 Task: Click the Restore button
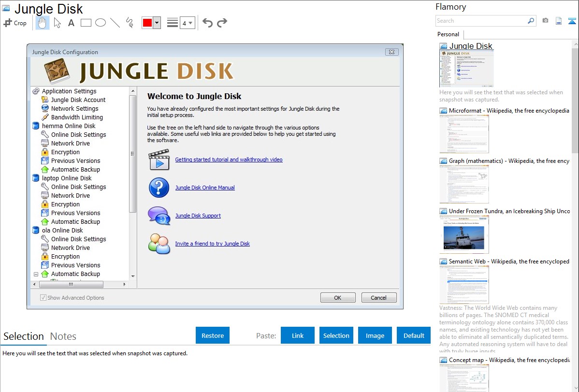[x=213, y=335]
